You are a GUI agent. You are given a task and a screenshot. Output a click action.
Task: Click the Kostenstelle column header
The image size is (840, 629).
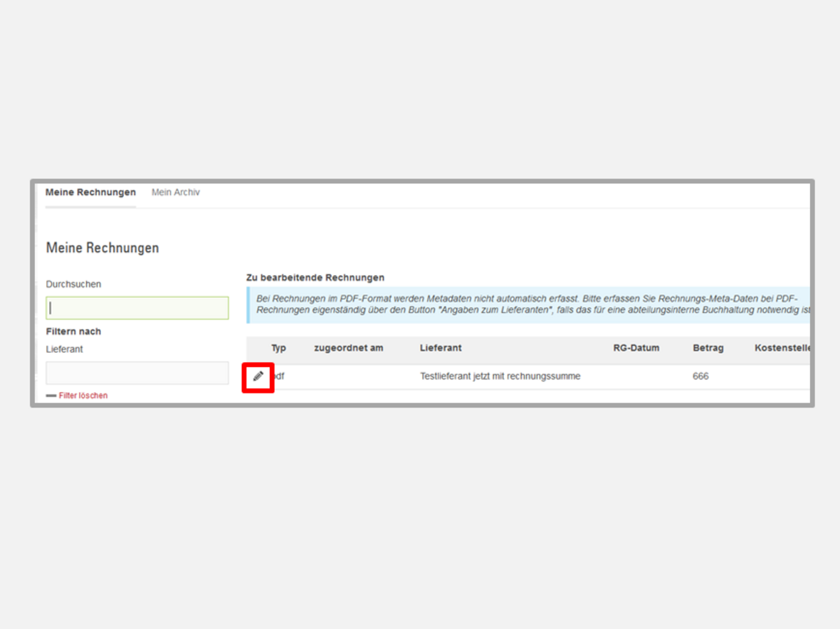coord(782,348)
